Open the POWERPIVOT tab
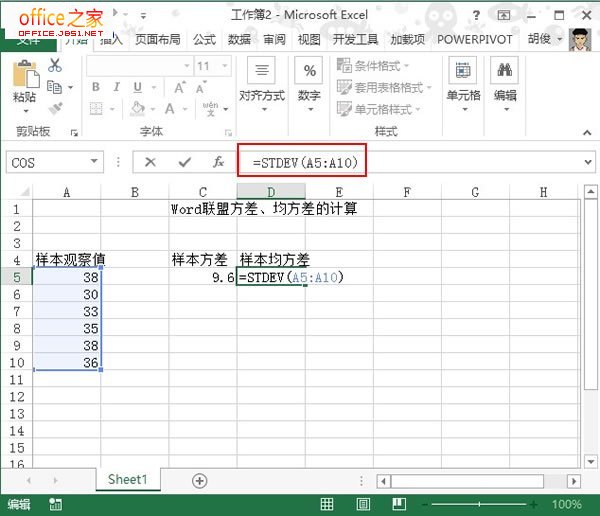600x516 pixels. 474,39
